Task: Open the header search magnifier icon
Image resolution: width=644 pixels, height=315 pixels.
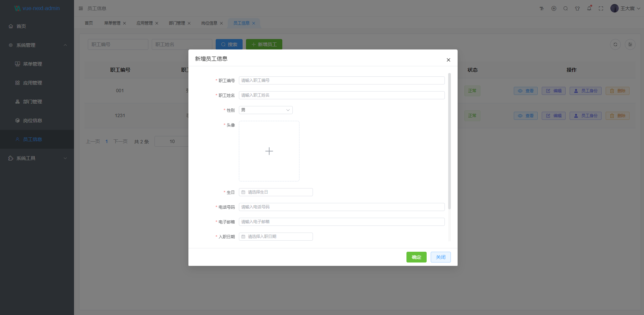Action: click(x=566, y=8)
